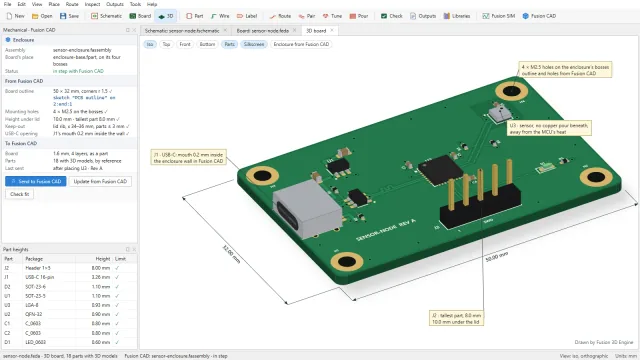Click the U3 sensor annotation callout

coord(549,129)
